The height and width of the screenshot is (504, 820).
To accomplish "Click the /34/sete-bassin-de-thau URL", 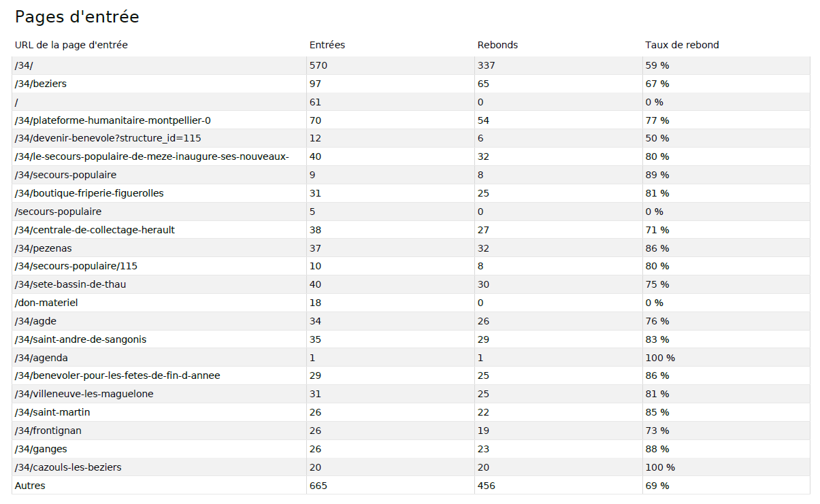I will click(70, 284).
